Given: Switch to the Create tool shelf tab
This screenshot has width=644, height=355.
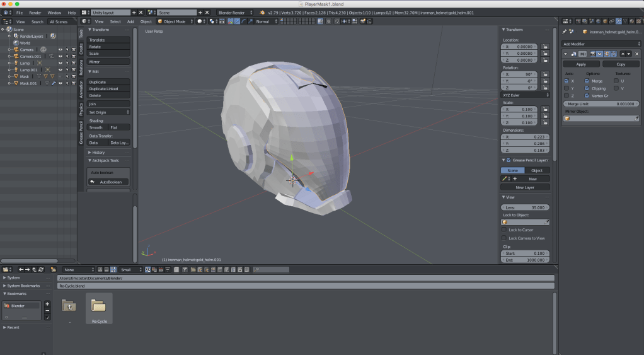Looking at the screenshot, I should tap(81, 49).
